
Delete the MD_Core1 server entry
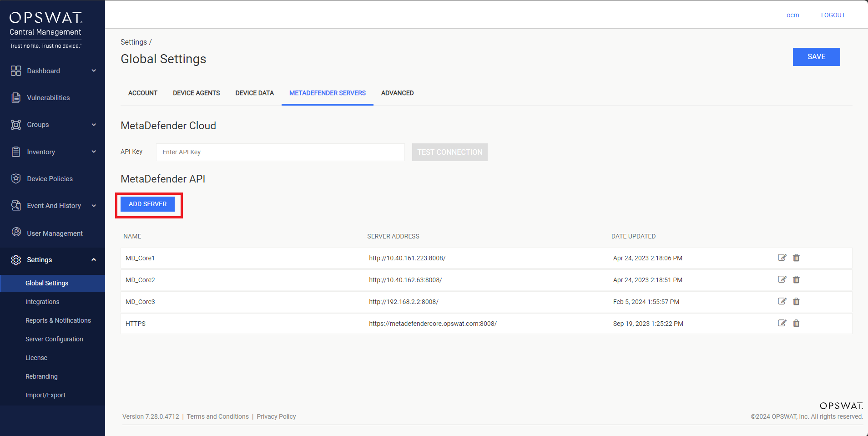coord(796,258)
